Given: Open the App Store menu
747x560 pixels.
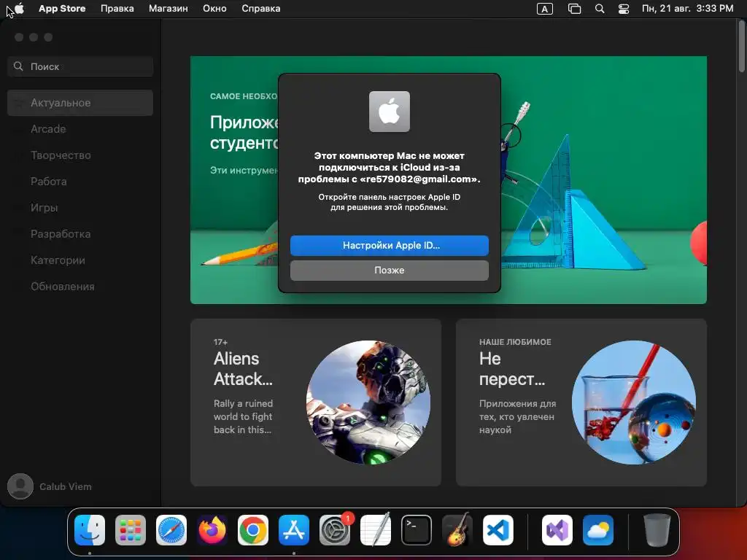Looking at the screenshot, I should [62, 9].
